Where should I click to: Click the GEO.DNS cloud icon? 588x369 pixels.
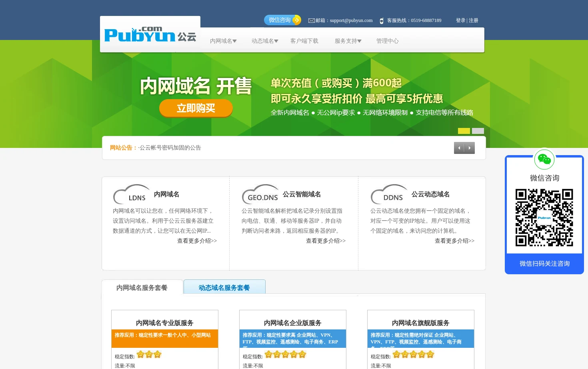pos(260,194)
